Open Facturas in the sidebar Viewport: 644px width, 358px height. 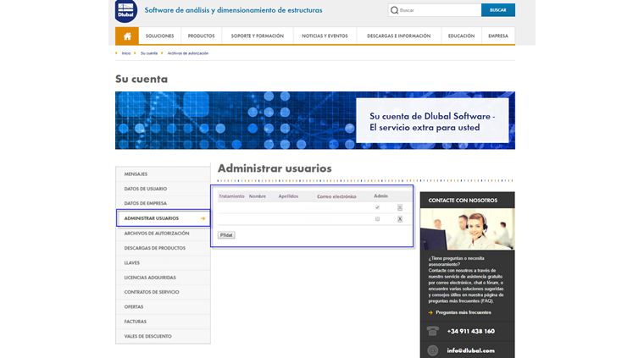[163, 322]
